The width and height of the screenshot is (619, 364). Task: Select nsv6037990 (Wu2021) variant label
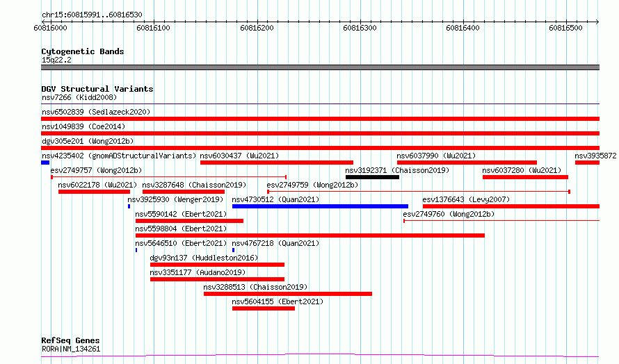point(436,156)
